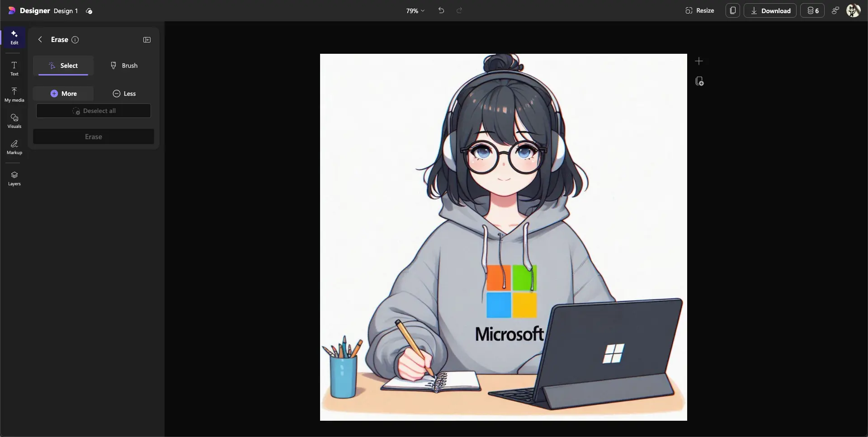Select the Microsoft logo on hoodie
Viewport: 868px width, 437px height.
pos(511,303)
